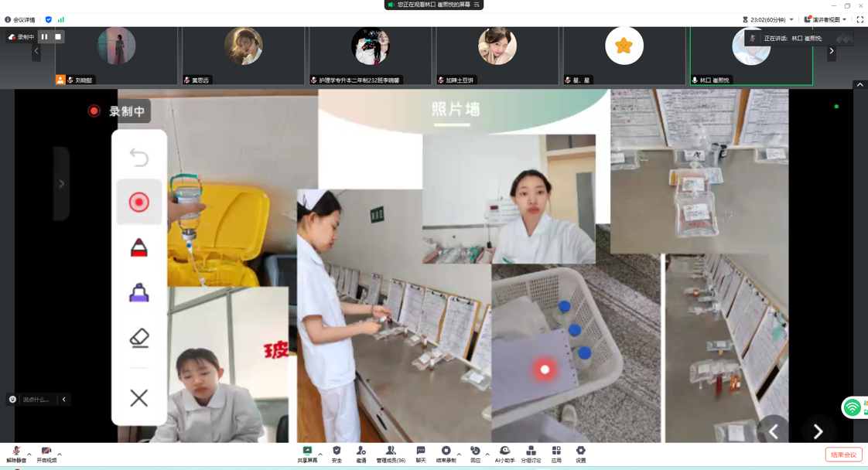Viewport: 868px width, 470px height.
Task: Type in the 说点什么 chat input
Action: (x=36, y=400)
